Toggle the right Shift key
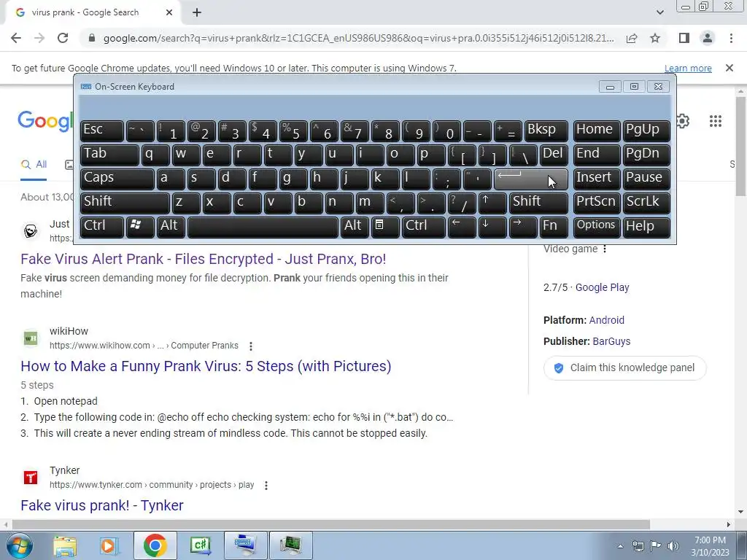Viewport: 747px width, 560px height. 538,203
